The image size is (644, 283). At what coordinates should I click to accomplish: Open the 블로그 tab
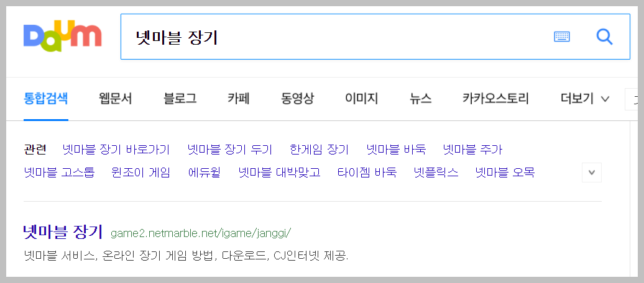click(180, 99)
